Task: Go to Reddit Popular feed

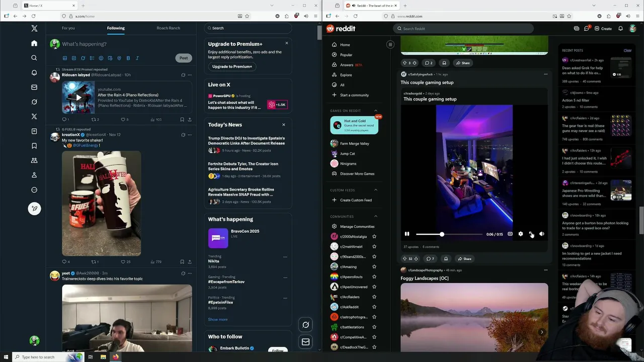Action: click(x=346, y=55)
